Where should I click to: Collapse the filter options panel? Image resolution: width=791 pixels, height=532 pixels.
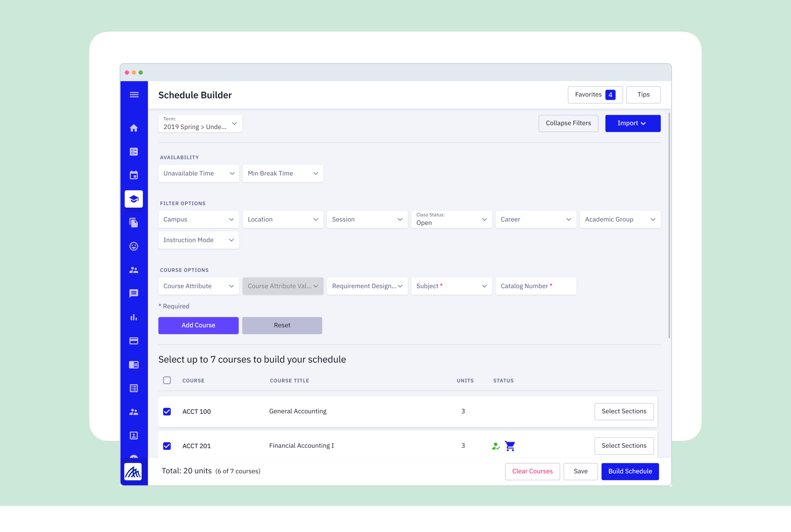pos(568,123)
